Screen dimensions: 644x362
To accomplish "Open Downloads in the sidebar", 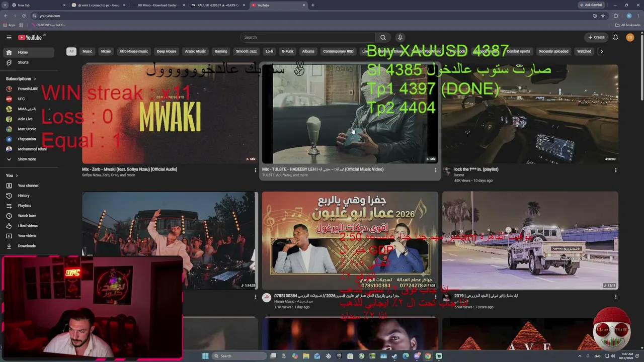I will click(29, 246).
